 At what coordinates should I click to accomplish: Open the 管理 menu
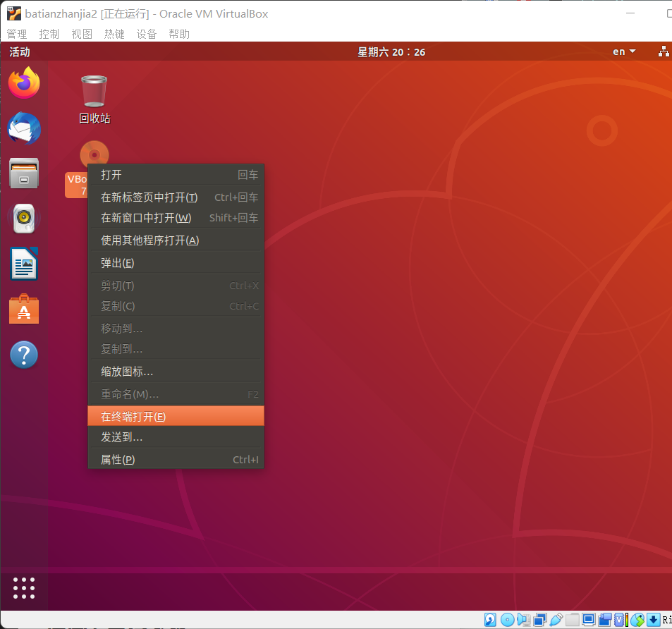point(17,34)
